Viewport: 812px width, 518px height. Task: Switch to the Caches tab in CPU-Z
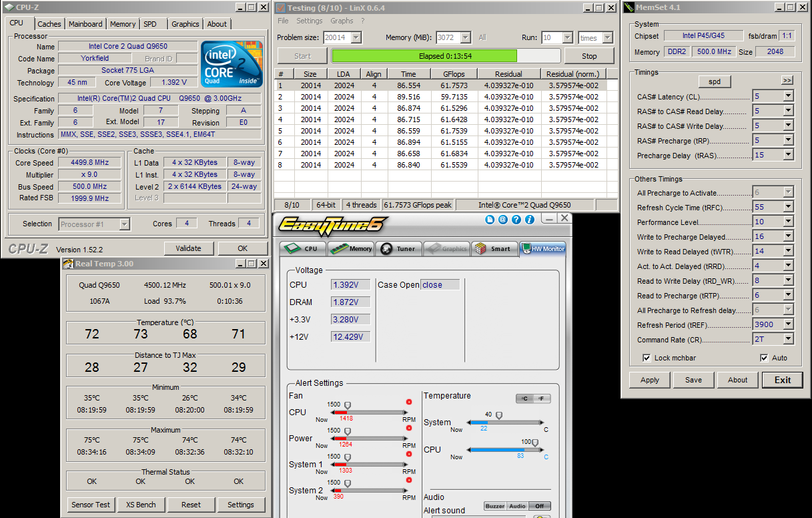point(49,24)
